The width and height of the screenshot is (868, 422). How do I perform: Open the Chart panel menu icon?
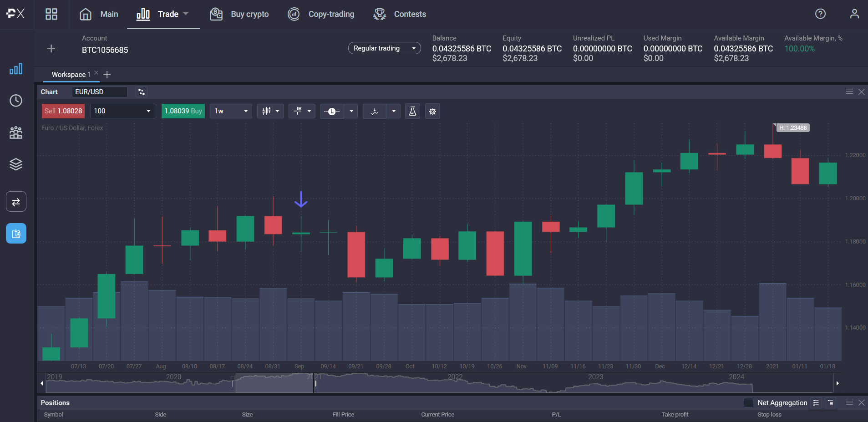click(x=849, y=92)
